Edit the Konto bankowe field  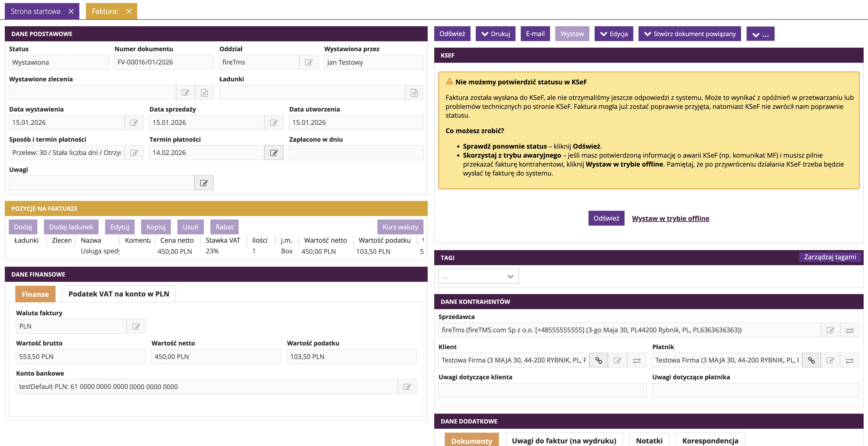[407, 387]
